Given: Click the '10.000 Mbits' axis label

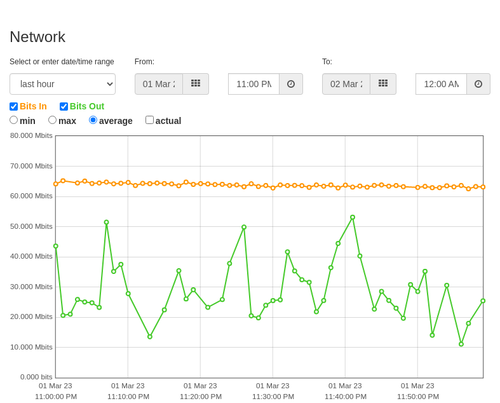Looking at the screenshot, I should (31, 347).
